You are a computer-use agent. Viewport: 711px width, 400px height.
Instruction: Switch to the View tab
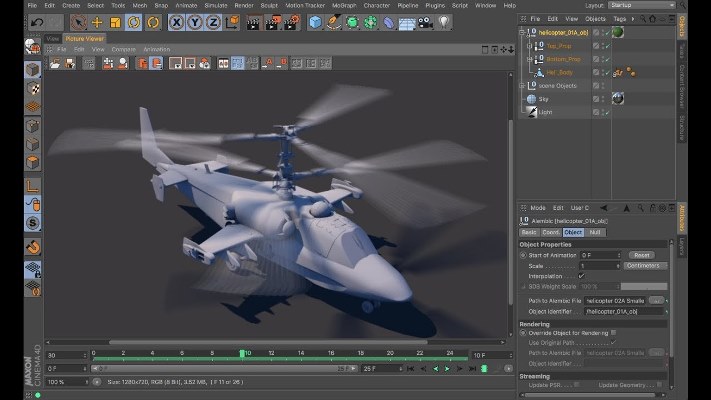coord(53,39)
